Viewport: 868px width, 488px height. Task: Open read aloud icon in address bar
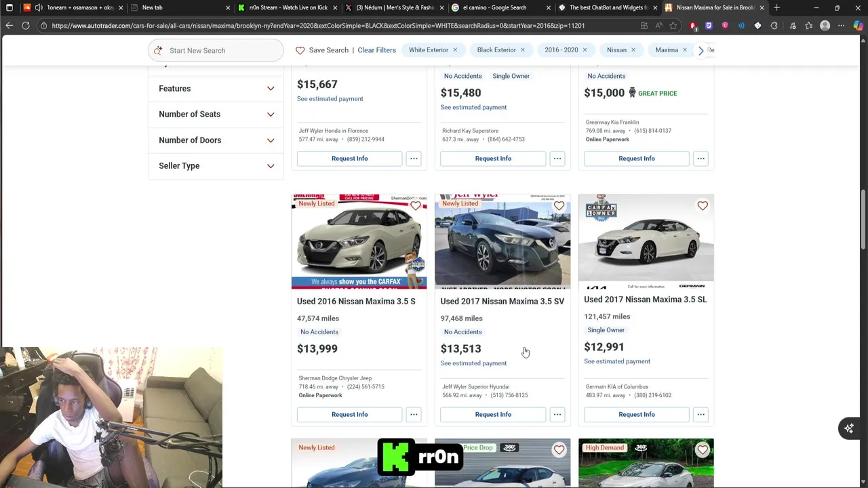(x=658, y=26)
